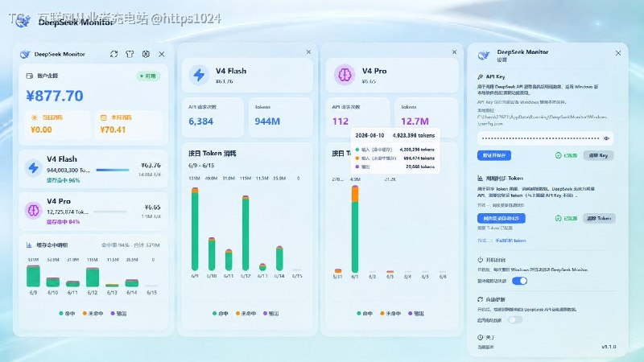Turn off the launch-at-startup switch
Viewport: 644px width, 362px height.
tap(519, 281)
